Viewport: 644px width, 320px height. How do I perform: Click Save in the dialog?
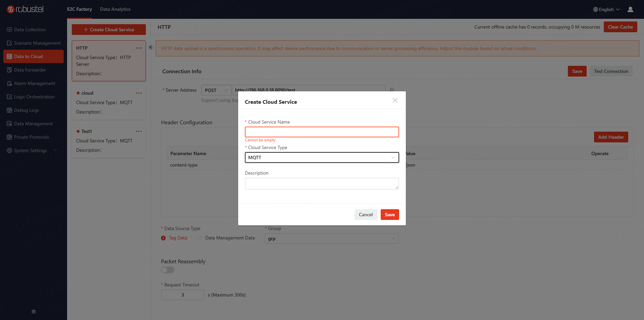pos(389,215)
